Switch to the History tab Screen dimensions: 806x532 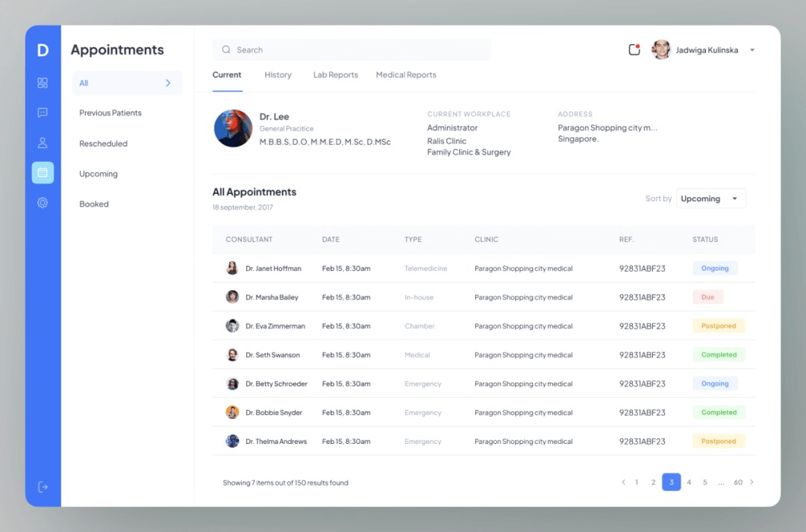coord(278,75)
